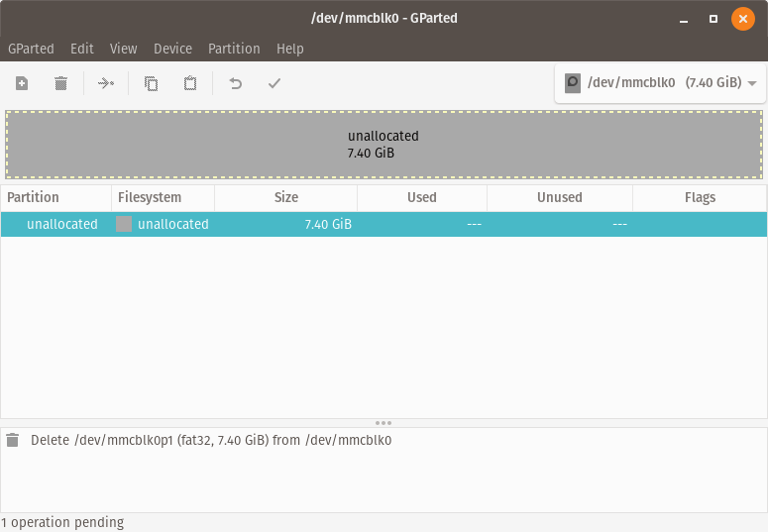Open the Device menu
The height and width of the screenshot is (532, 768).
point(172,49)
